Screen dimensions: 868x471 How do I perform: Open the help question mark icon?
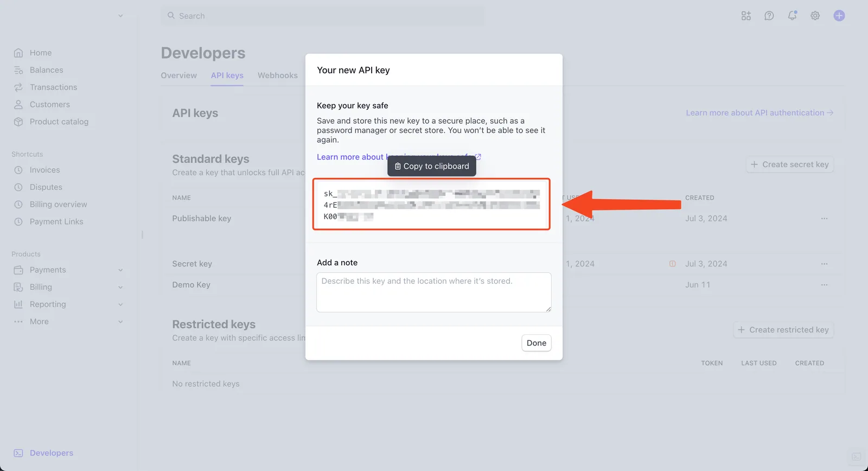(x=769, y=16)
